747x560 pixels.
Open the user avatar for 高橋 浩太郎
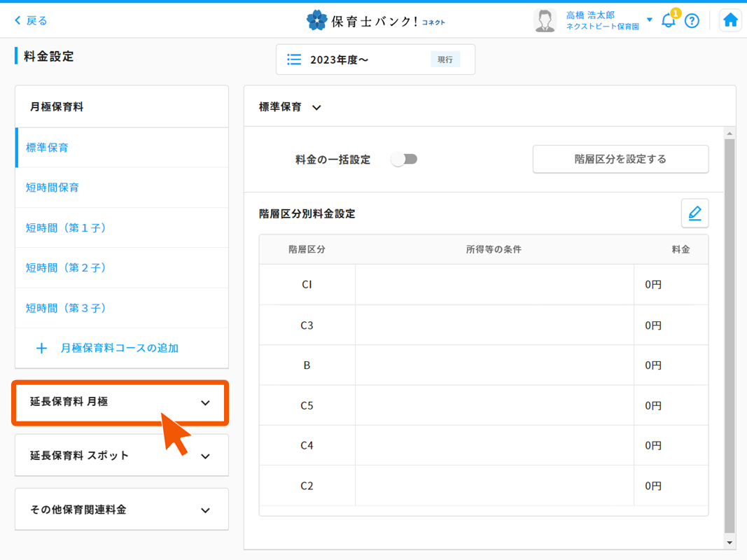tap(545, 20)
